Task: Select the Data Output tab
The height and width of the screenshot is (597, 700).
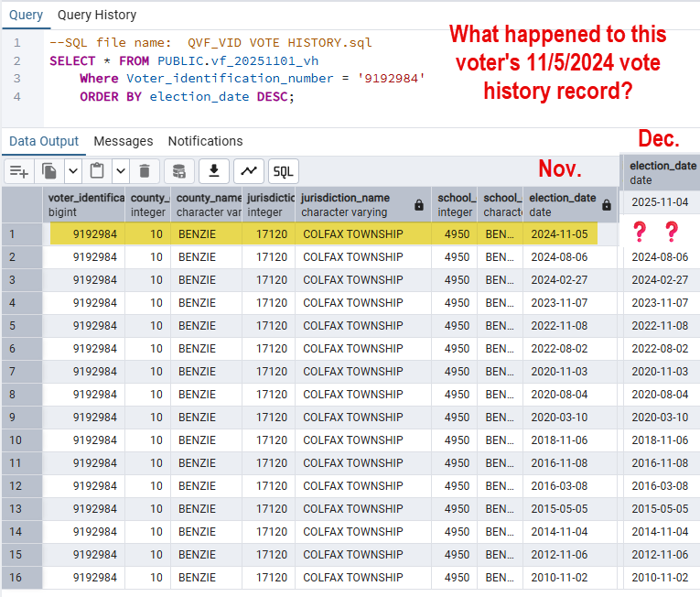Action: point(44,141)
